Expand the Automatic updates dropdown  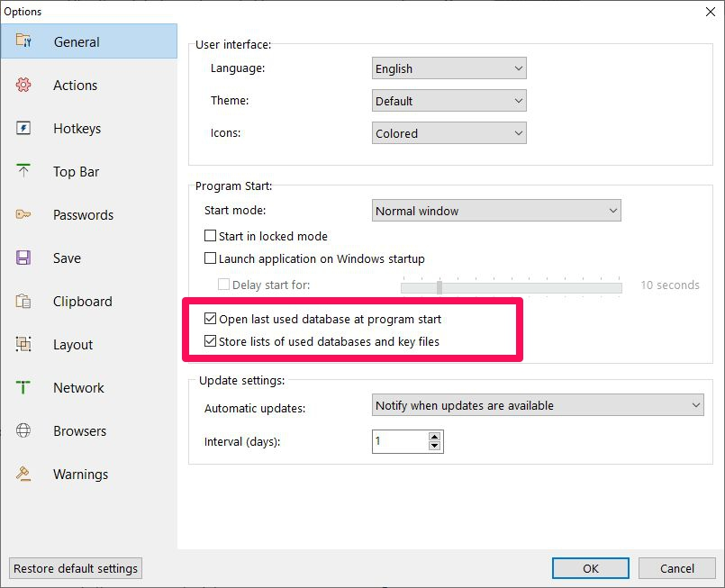pyautogui.click(x=538, y=405)
